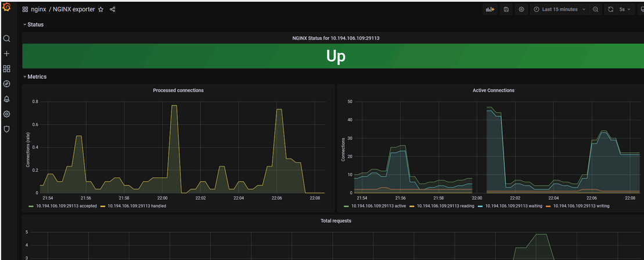Open the Last 15 minutes time picker

coord(559,10)
